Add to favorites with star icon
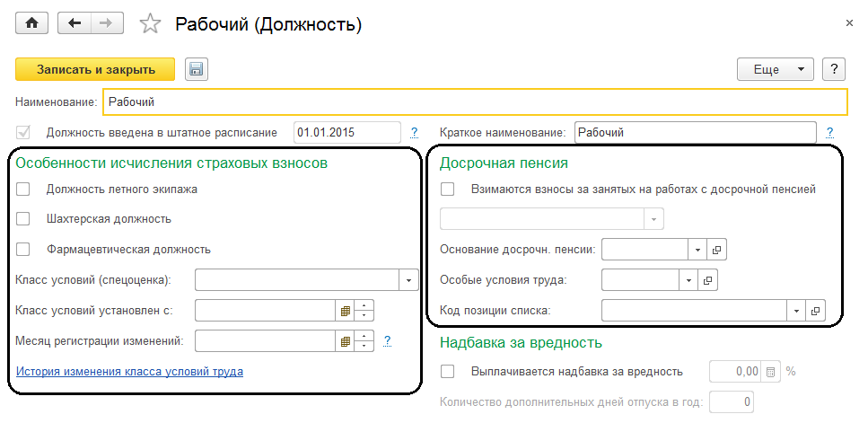This screenshot has width=868, height=423. tap(151, 24)
